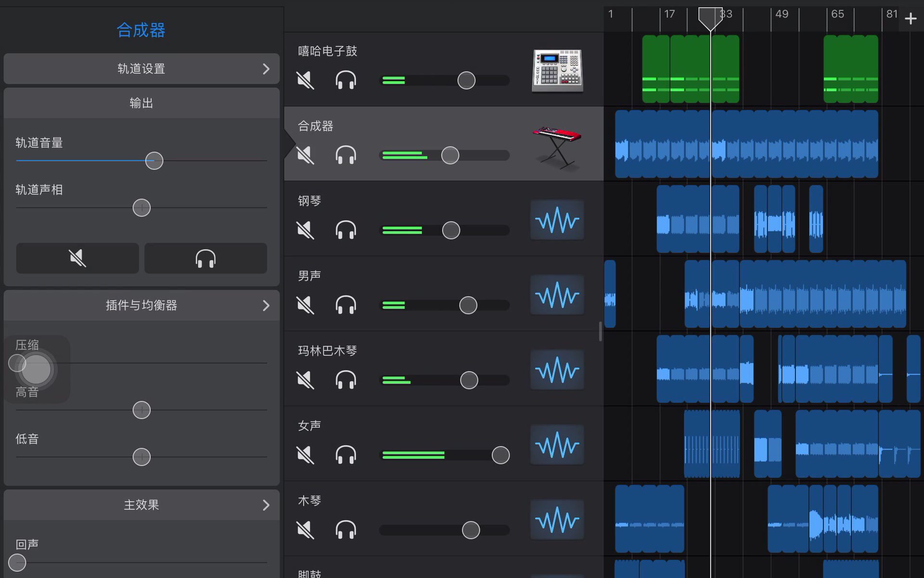The image size is (924, 578).
Task: Select the 合成器 blue audio region
Action: point(746,144)
